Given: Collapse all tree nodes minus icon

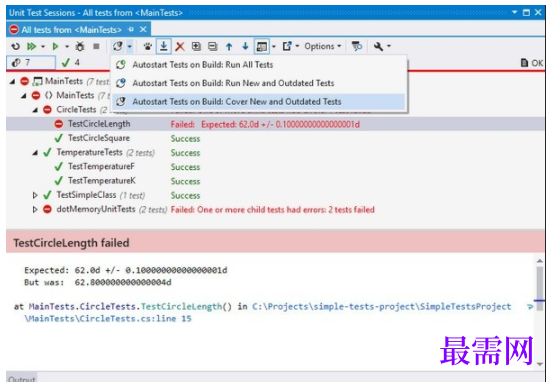Looking at the screenshot, I should 212,46.
